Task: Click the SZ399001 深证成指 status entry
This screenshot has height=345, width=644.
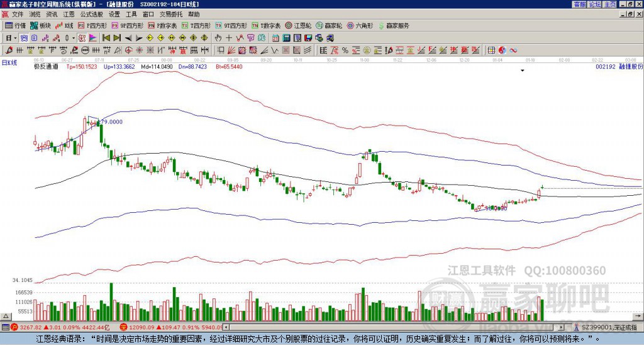Action: pos(606,327)
